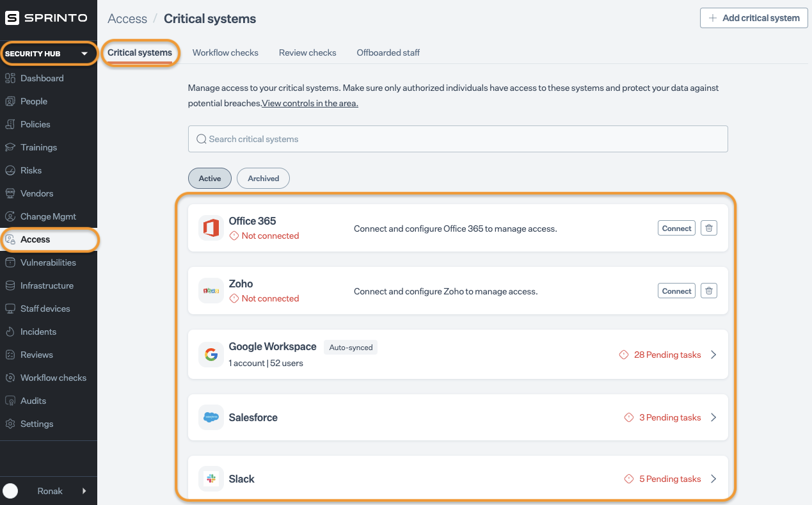This screenshot has width=812, height=505.
Task: Click the Google Workspace system name
Action: [x=273, y=346]
